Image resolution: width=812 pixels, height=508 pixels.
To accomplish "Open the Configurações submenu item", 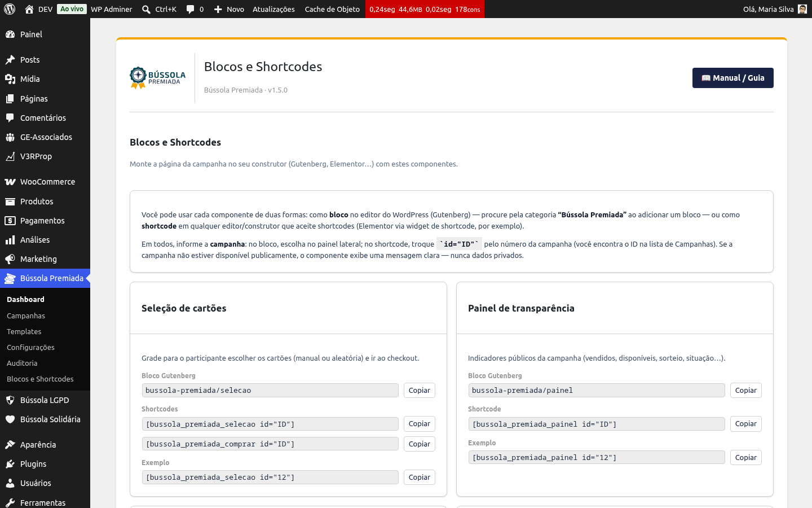I will [31, 348].
